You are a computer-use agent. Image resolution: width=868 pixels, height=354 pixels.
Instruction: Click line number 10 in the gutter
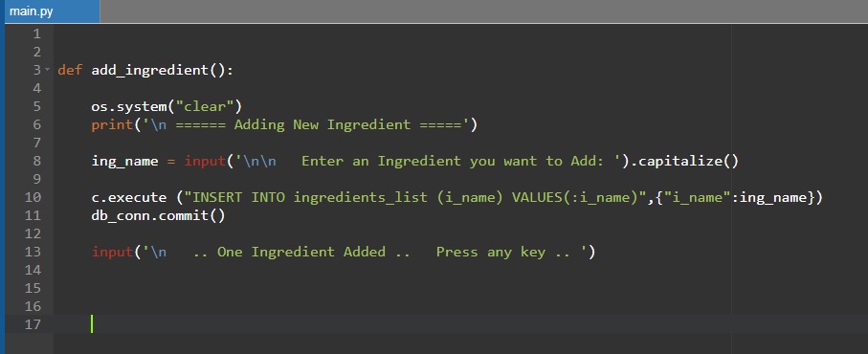[x=33, y=197]
